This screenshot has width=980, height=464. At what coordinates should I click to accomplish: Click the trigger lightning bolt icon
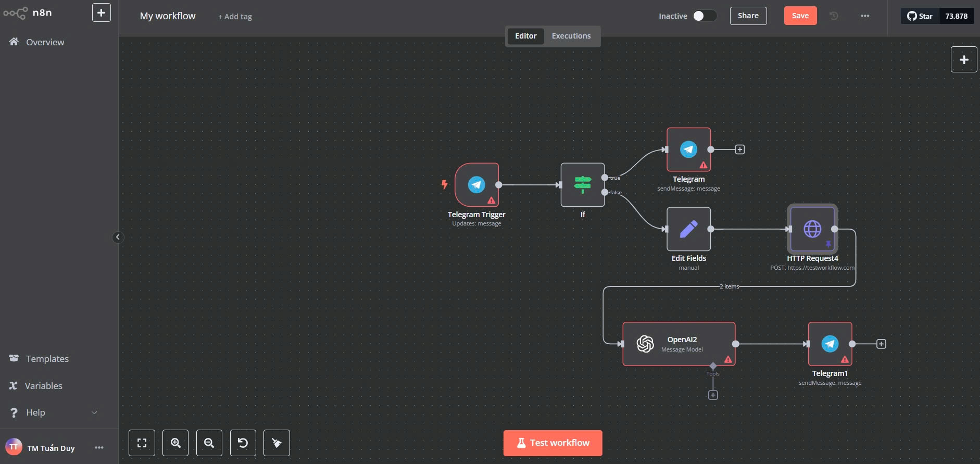click(444, 184)
